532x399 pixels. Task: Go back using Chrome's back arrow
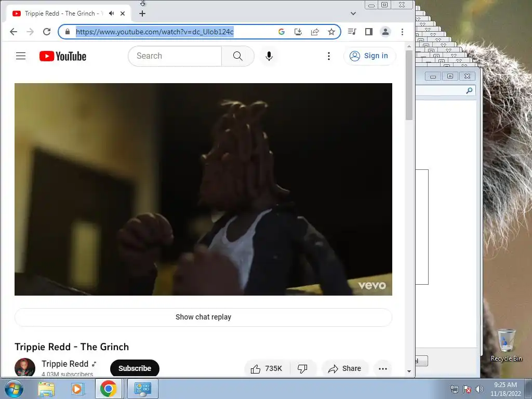pos(14,32)
